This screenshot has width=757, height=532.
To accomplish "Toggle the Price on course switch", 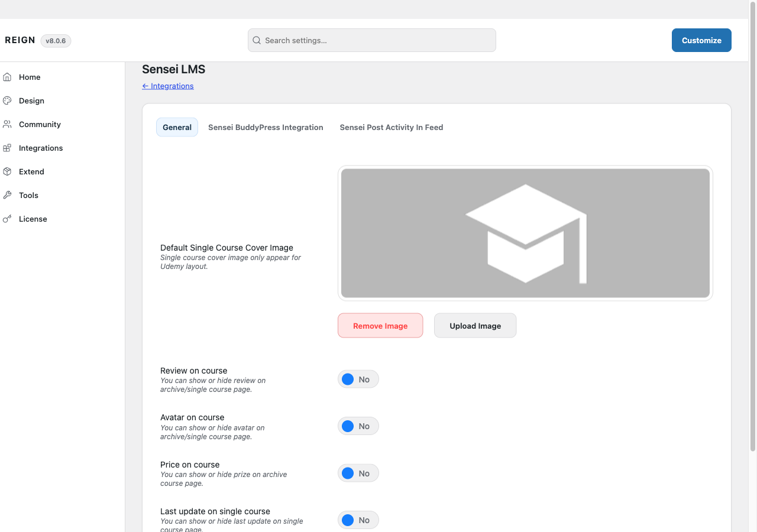I will [358, 473].
